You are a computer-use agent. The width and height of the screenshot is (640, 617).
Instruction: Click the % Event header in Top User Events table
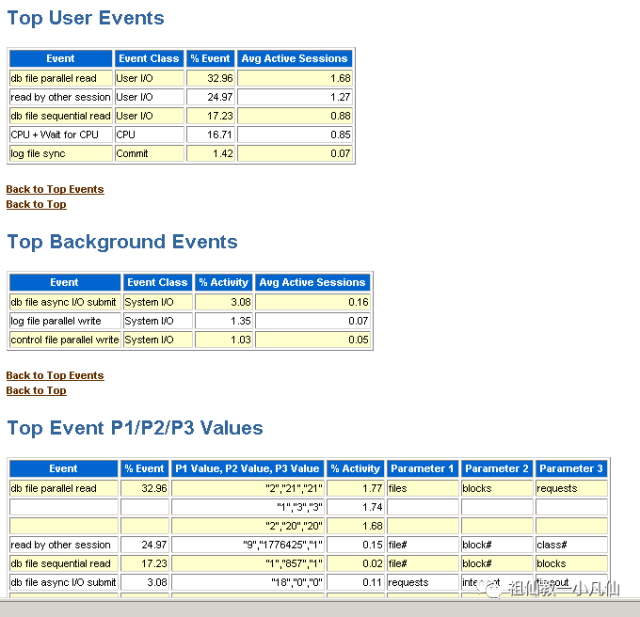pos(211,58)
